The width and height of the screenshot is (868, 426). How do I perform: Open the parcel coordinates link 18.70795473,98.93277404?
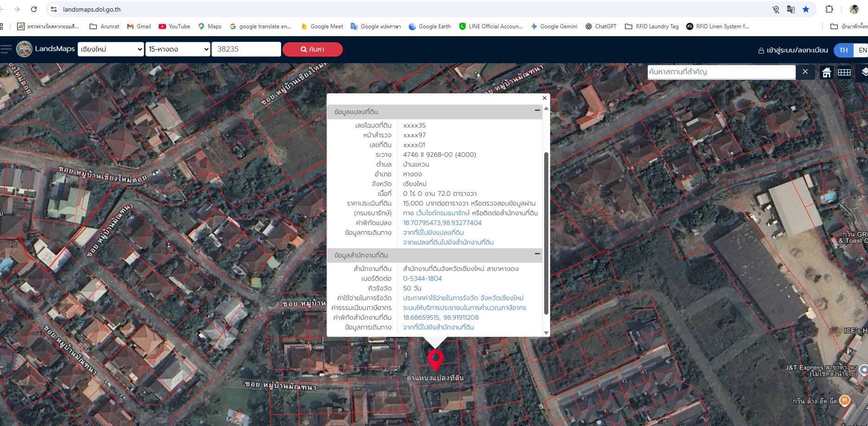pyautogui.click(x=442, y=223)
